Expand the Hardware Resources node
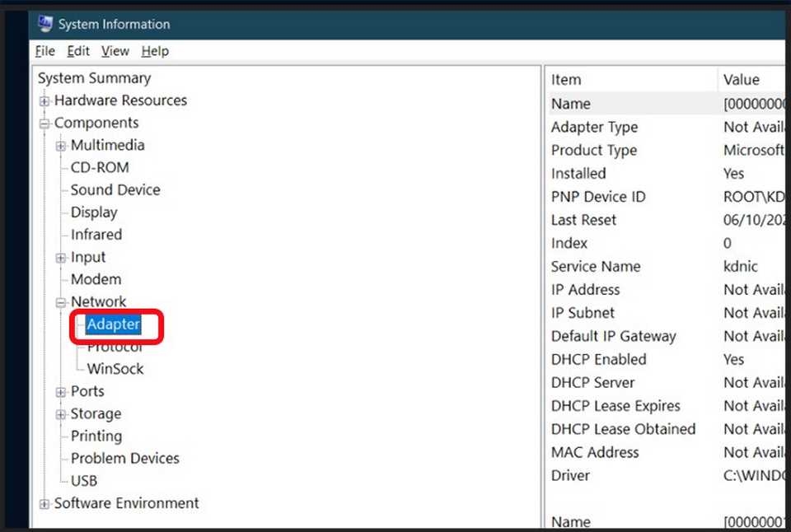The height and width of the screenshot is (532, 791). pyautogui.click(x=44, y=101)
